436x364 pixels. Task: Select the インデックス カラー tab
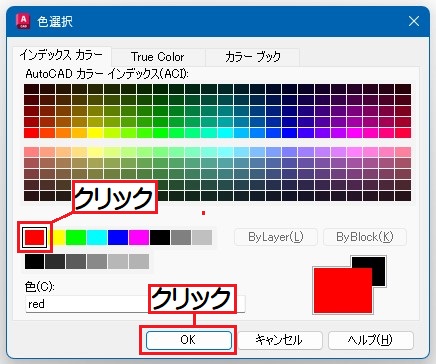pyautogui.click(x=61, y=55)
